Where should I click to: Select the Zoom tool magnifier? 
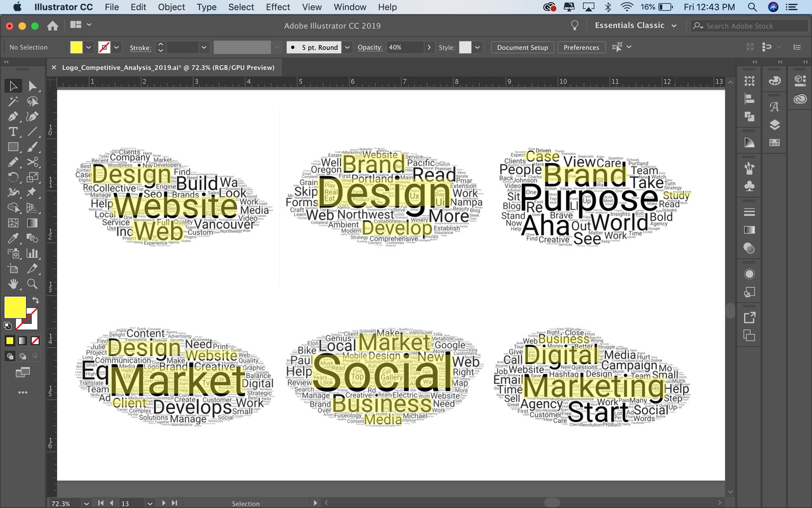pos(32,284)
